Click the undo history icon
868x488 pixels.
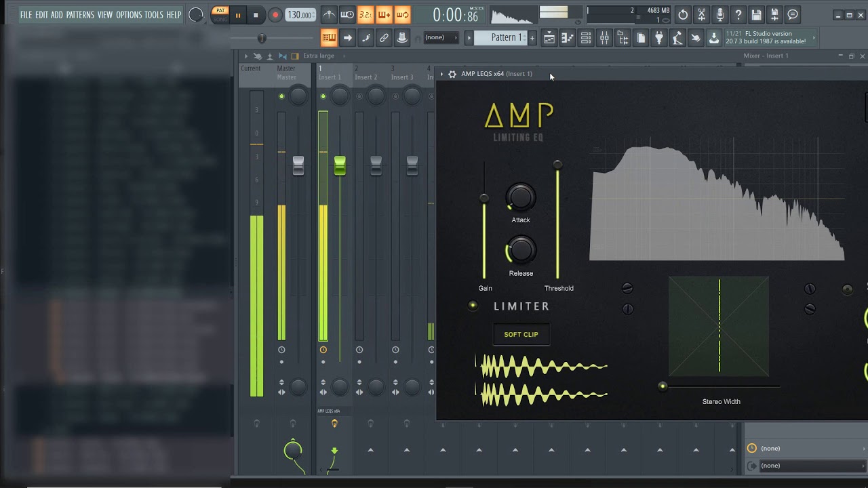pyautogui.click(x=684, y=15)
